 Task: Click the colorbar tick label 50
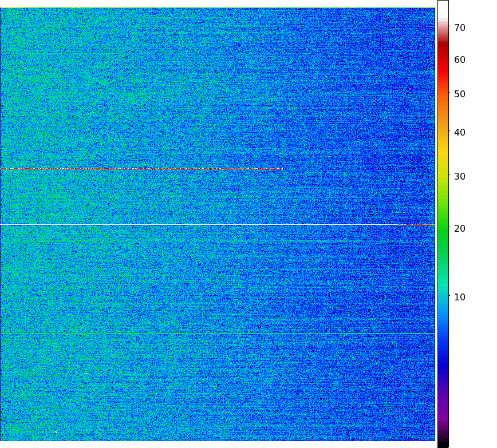460,94
